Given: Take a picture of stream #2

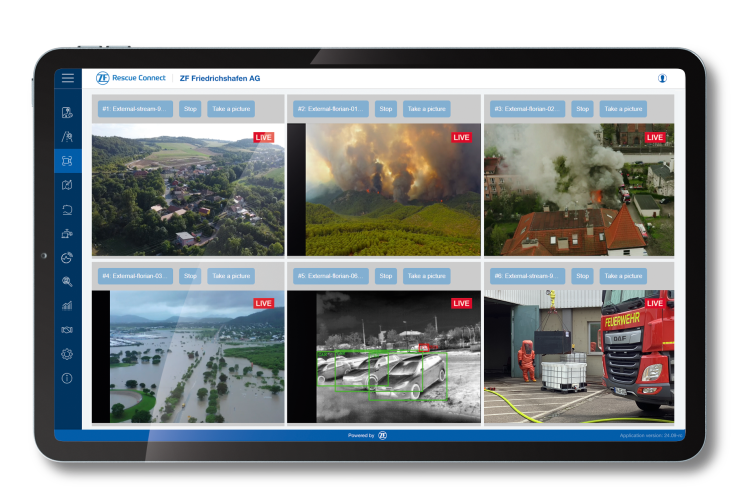Looking at the screenshot, I should point(427,108).
